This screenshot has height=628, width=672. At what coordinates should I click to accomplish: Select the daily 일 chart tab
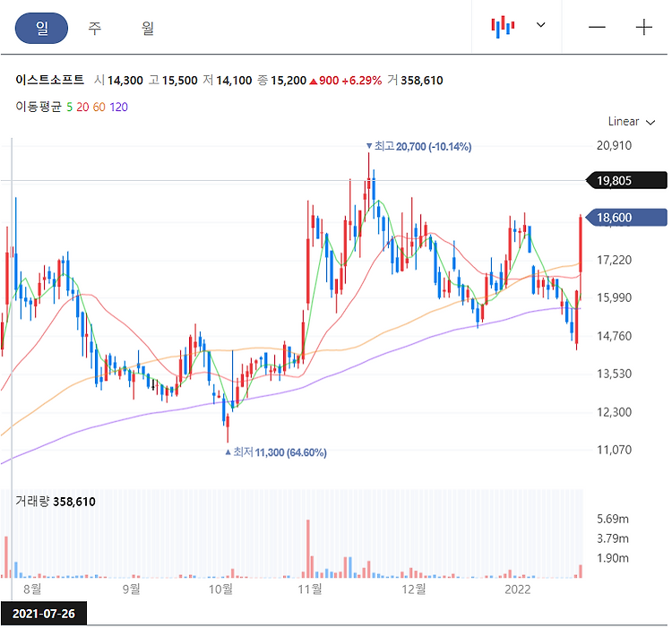point(41,29)
